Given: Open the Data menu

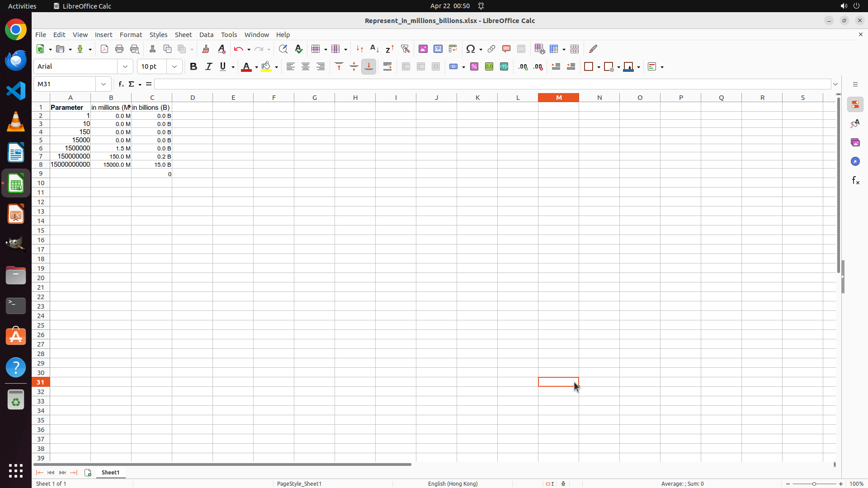Looking at the screenshot, I should pos(206,35).
